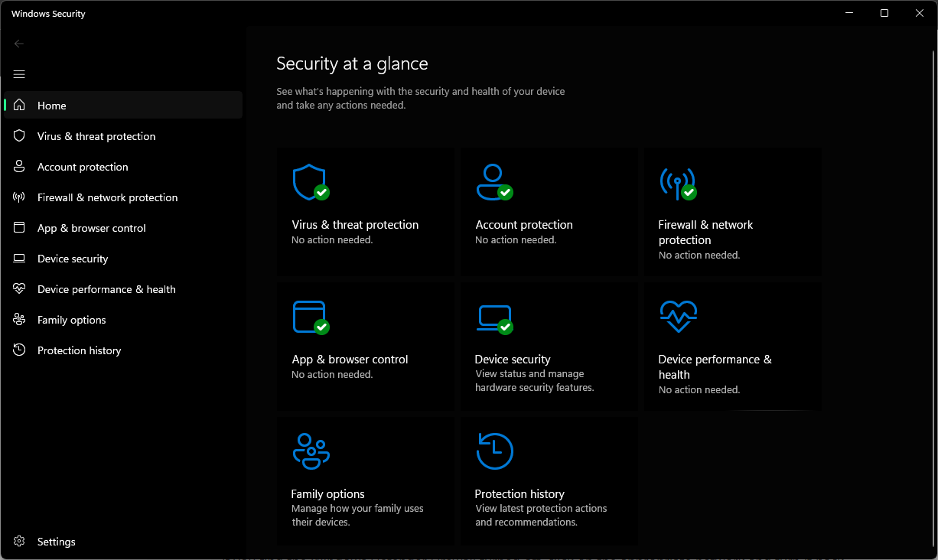938x560 pixels.
Task: Click green checkmark badge on App & browser tile
Action: click(x=322, y=327)
